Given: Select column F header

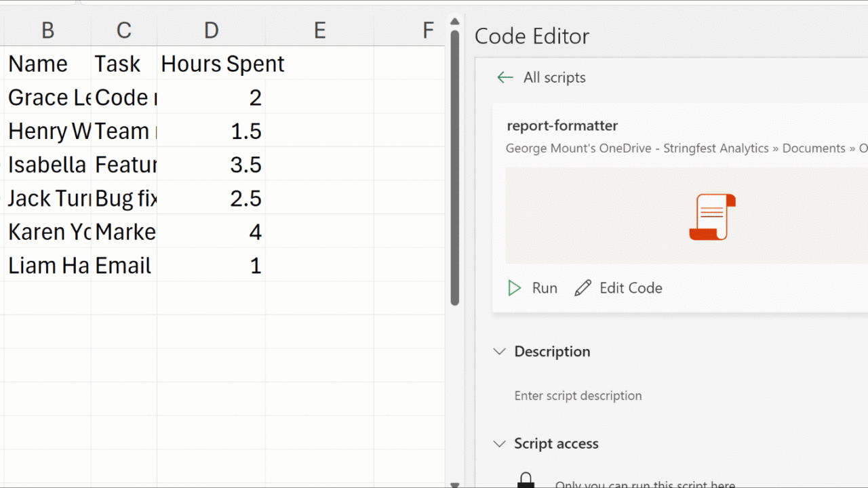Looking at the screenshot, I should click(428, 30).
